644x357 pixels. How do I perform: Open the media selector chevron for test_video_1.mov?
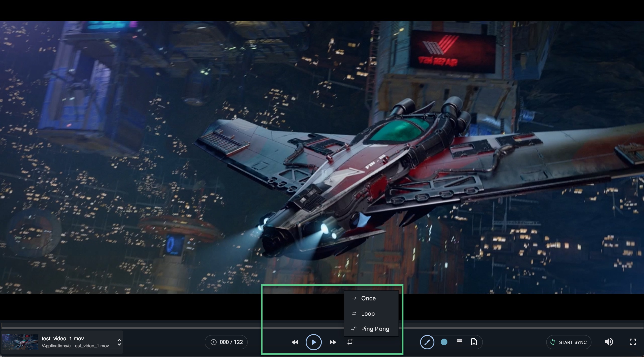point(119,342)
